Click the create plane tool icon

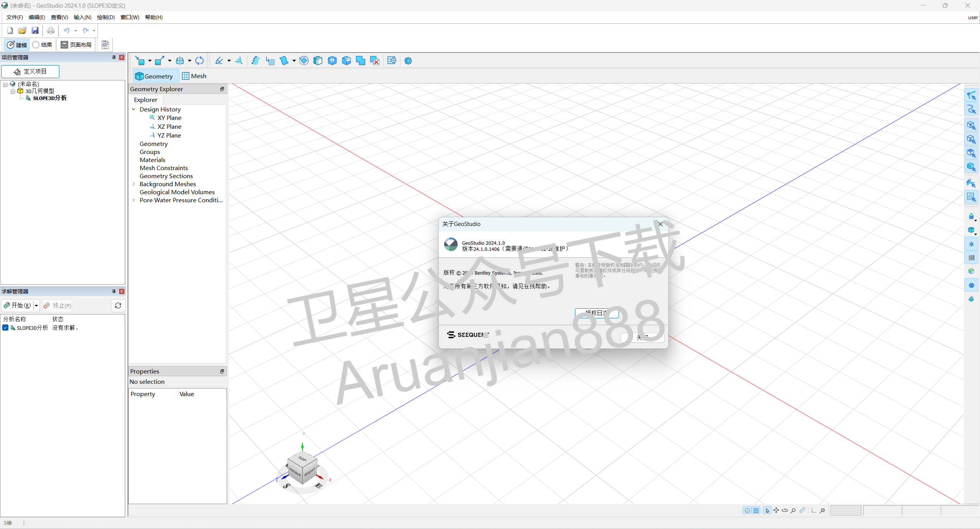pyautogui.click(x=239, y=61)
